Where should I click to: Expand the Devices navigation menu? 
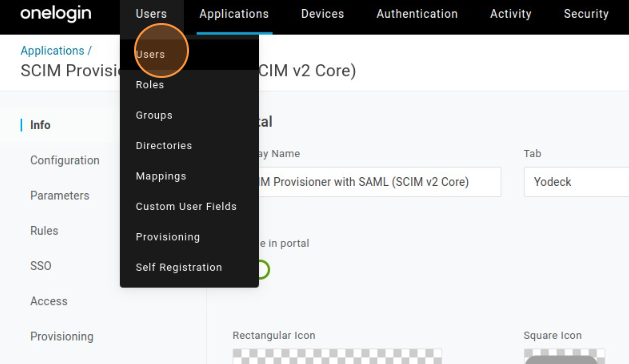(x=323, y=14)
